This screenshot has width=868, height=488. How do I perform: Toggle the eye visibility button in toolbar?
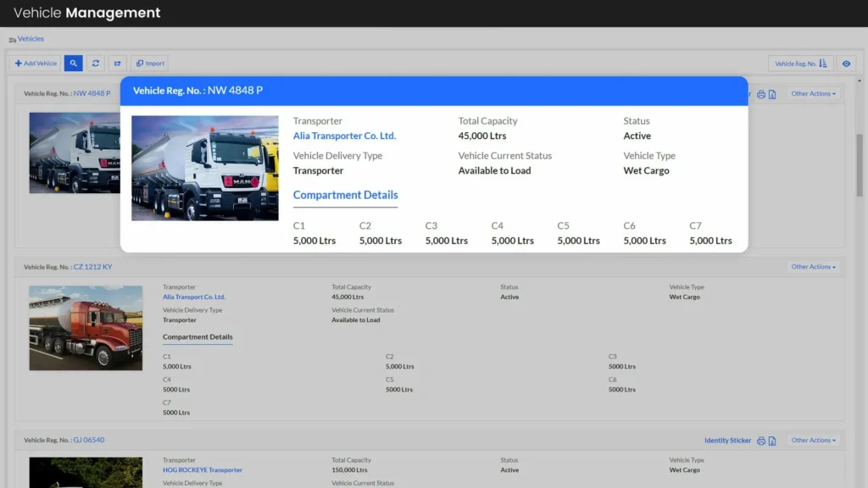(x=846, y=64)
